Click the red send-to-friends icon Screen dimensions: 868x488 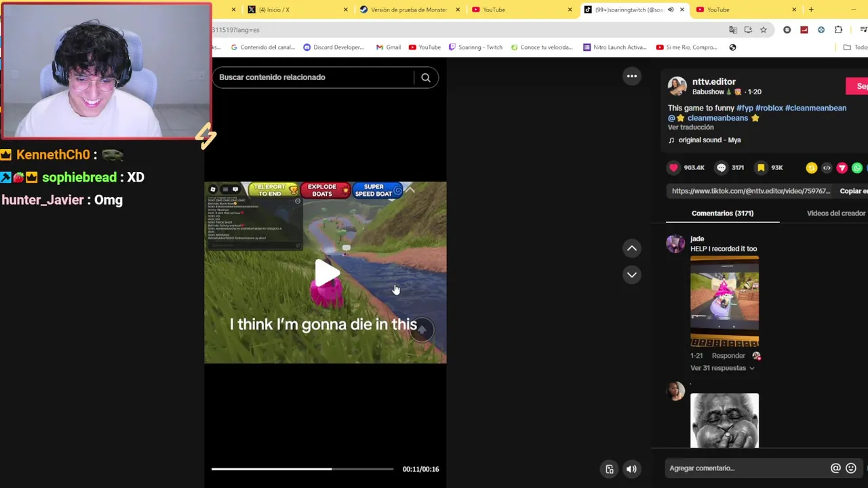842,167
